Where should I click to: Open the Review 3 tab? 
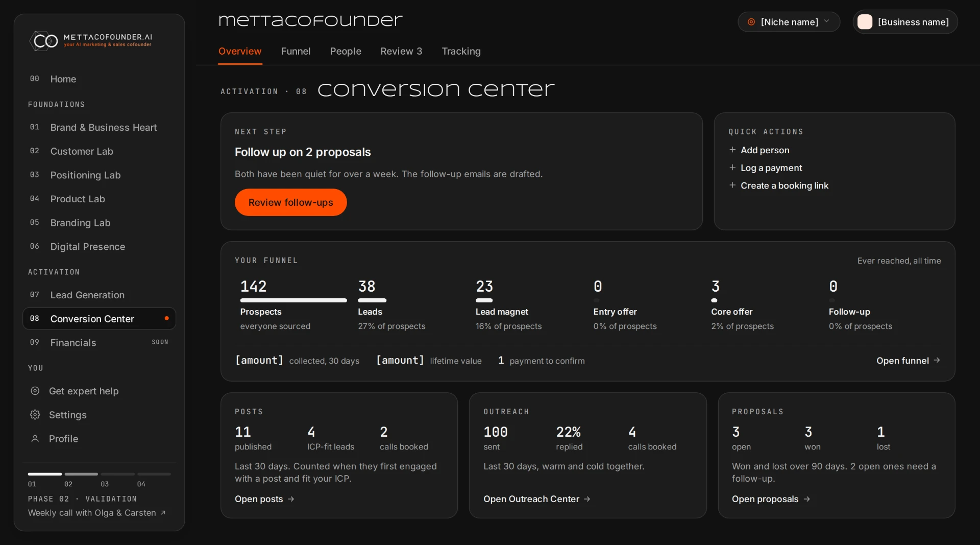[x=401, y=51]
